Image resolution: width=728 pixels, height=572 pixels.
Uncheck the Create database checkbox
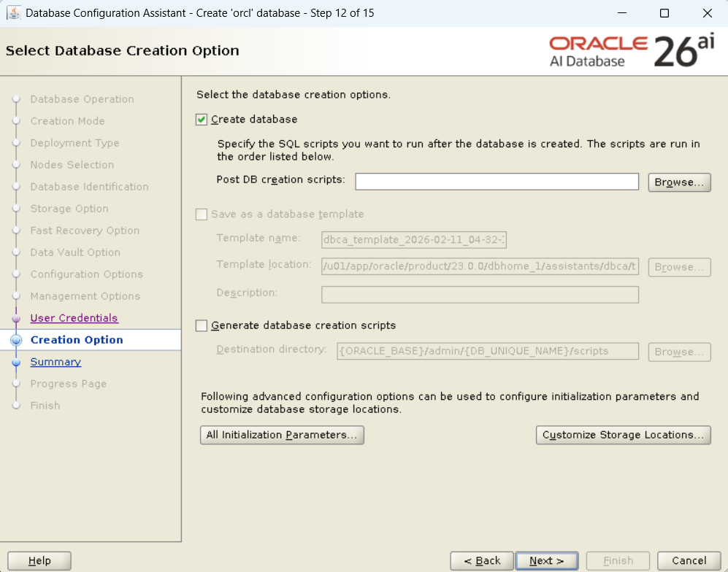point(202,120)
